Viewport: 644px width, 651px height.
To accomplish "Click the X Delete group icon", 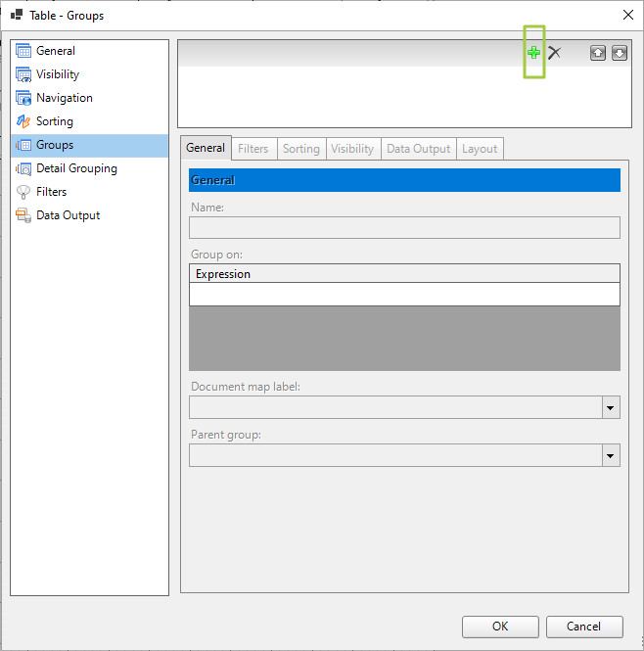I will point(555,53).
